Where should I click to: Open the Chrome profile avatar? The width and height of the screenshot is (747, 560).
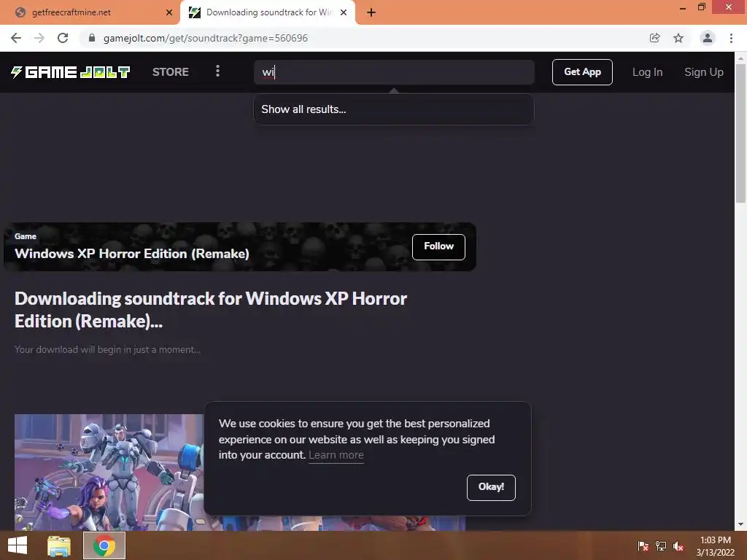(708, 38)
